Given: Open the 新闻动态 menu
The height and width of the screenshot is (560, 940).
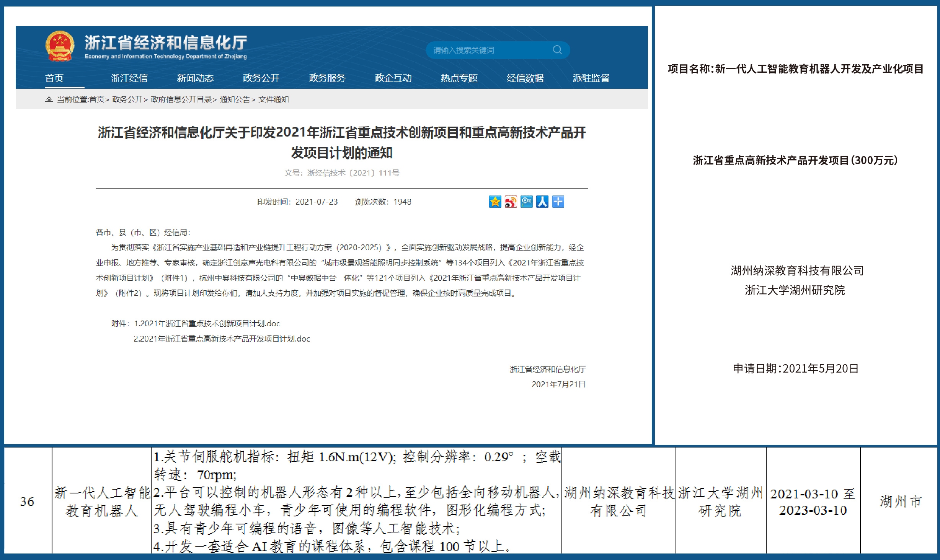Looking at the screenshot, I should (196, 78).
